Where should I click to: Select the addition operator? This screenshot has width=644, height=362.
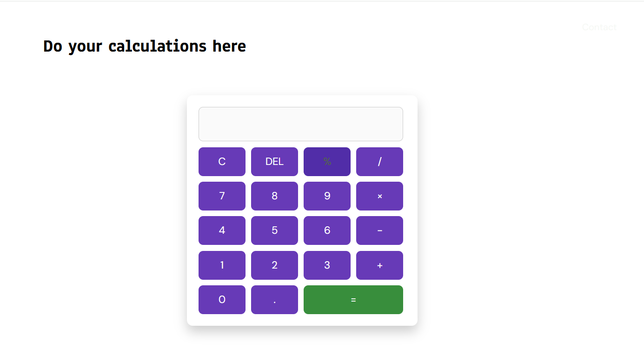coord(379,265)
